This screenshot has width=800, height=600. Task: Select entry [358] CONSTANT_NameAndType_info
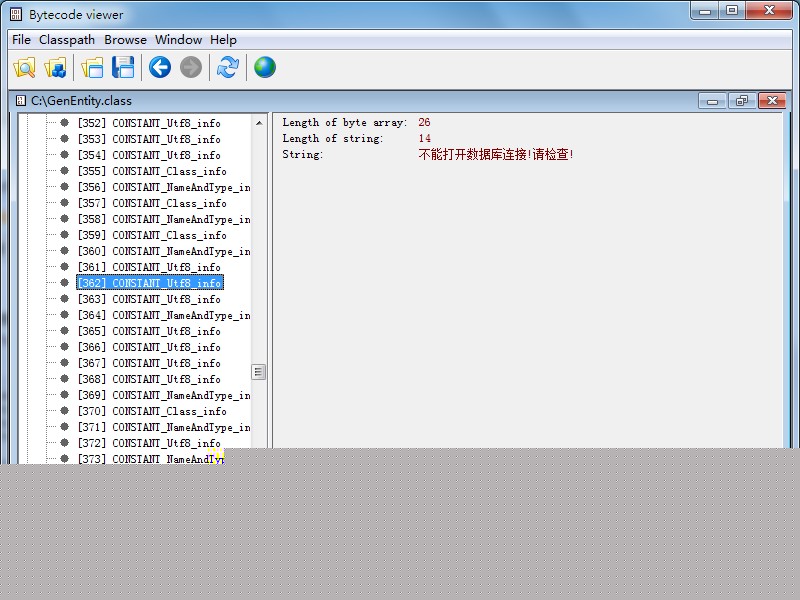164,219
